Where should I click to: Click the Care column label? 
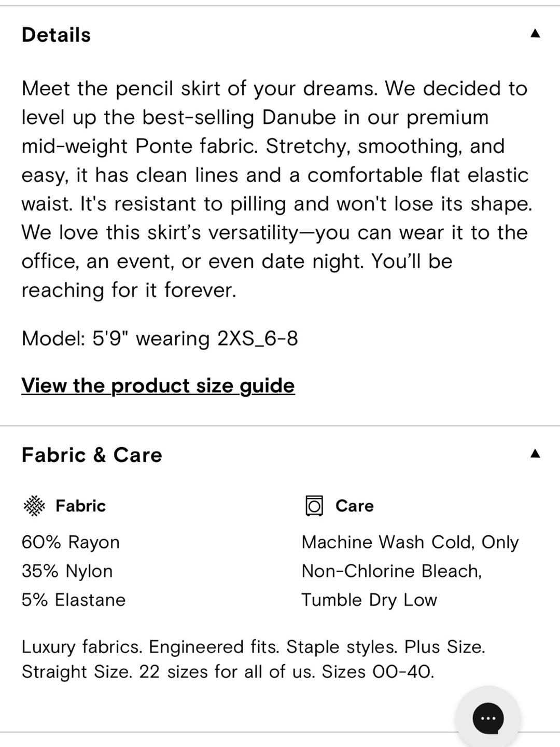(x=355, y=506)
